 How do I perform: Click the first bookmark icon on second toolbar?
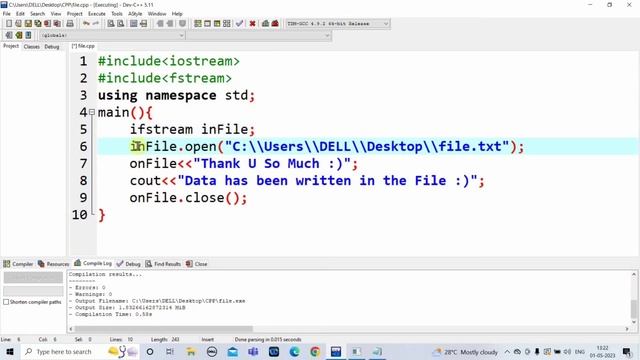pos(9,35)
